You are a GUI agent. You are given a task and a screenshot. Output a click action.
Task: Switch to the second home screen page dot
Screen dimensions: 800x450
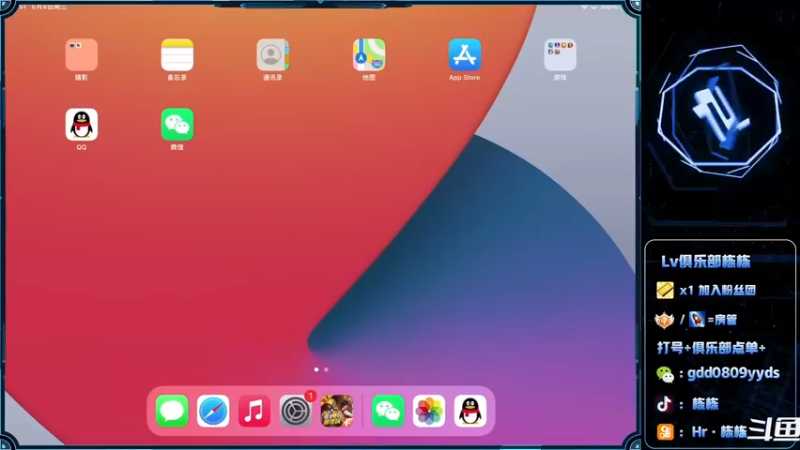[326, 369]
